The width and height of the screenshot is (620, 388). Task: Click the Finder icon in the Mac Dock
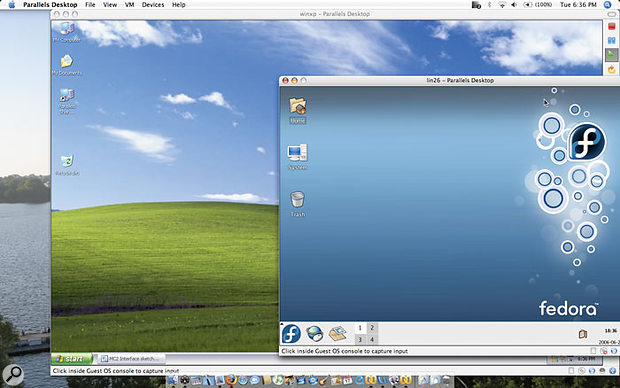coord(173,381)
